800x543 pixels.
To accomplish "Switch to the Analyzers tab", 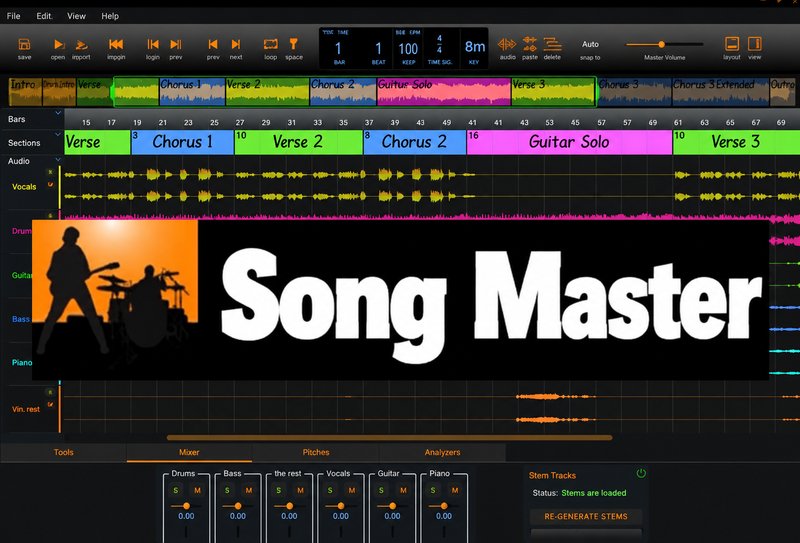I will [442, 452].
